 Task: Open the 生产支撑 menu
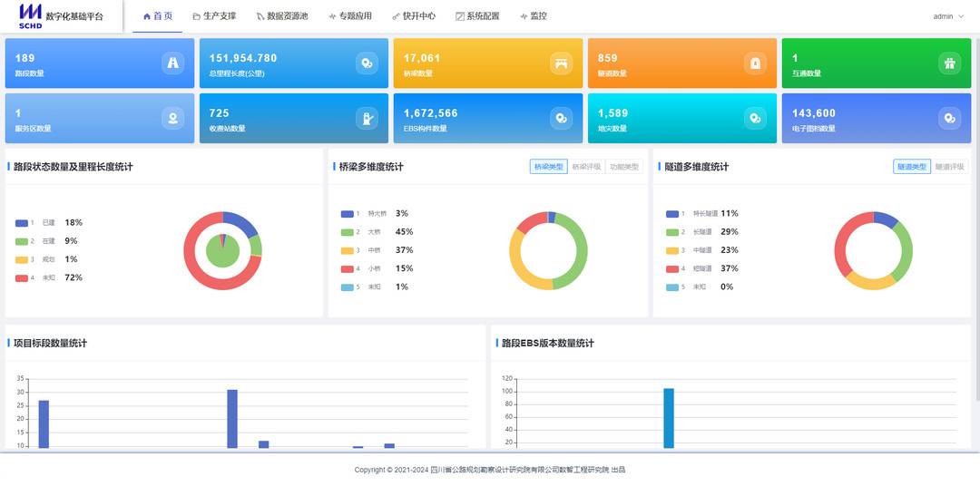tap(214, 16)
